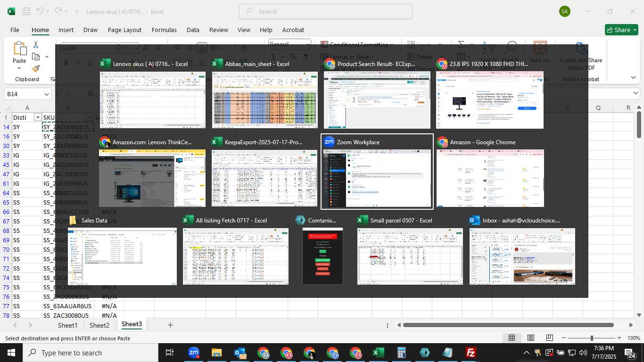Show hidden system tray icons

coord(527,353)
